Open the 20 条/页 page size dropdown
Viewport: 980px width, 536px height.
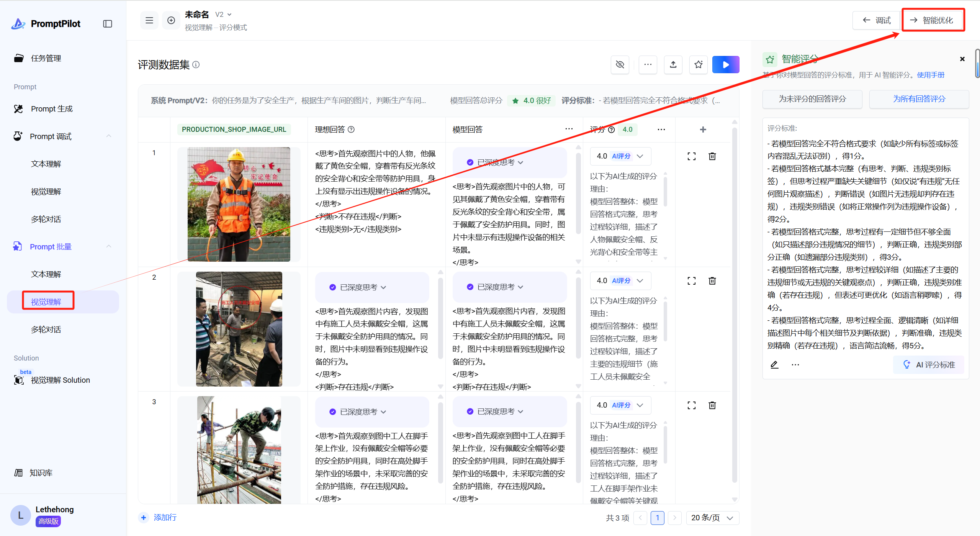712,518
